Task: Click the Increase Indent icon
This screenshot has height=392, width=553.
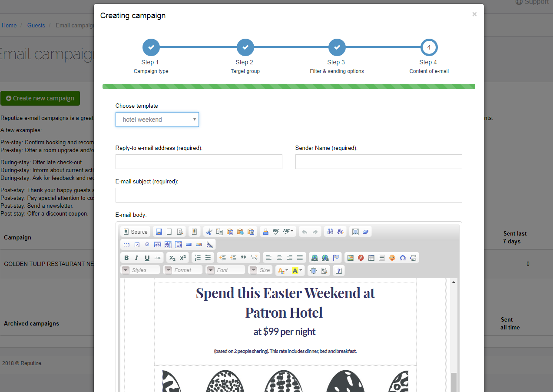Action: point(233,258)
